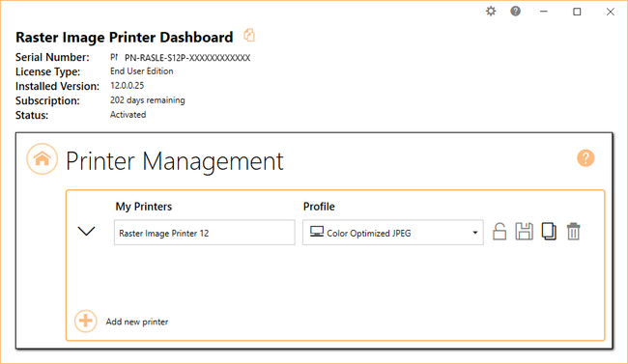Maximize the dashboard window
The height and width of the screenshot is (364, 628).
[577, 12]
